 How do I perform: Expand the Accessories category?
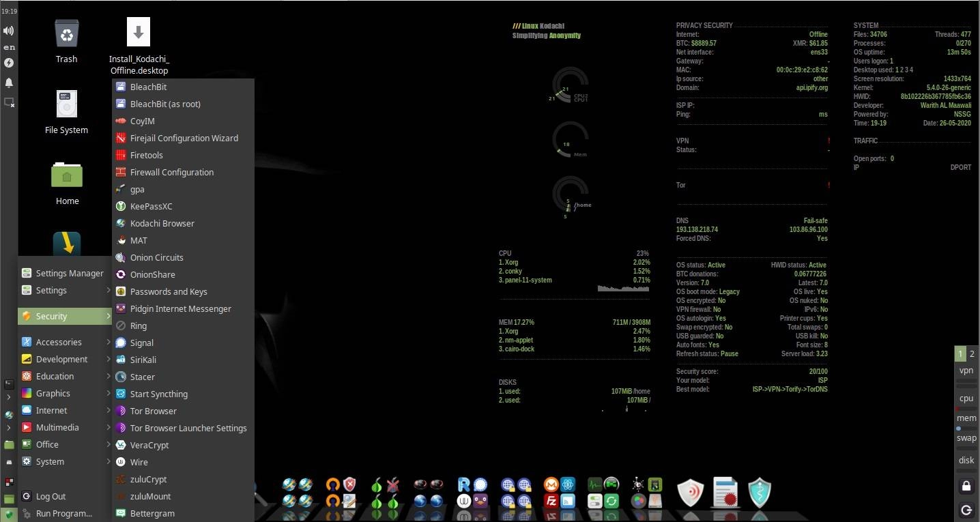point(65,343)
